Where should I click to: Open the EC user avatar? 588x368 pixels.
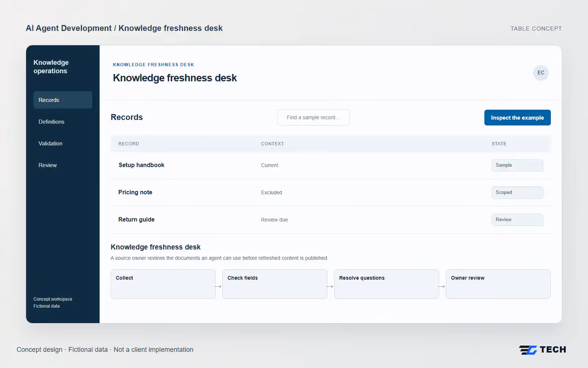point(541,72)
